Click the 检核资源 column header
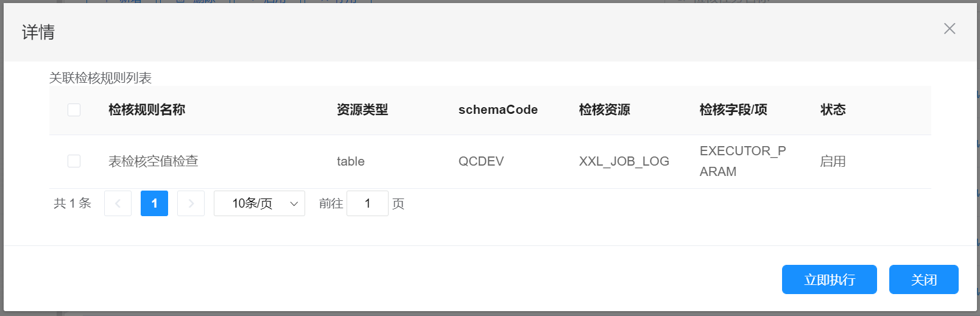The image size is (980, 316). pyautogui.click(x=604, y=110)
